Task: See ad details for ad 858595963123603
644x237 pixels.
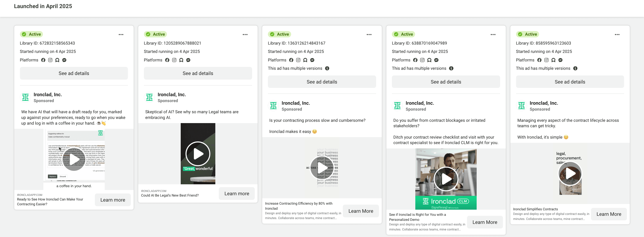Action: tap(570, 82)
